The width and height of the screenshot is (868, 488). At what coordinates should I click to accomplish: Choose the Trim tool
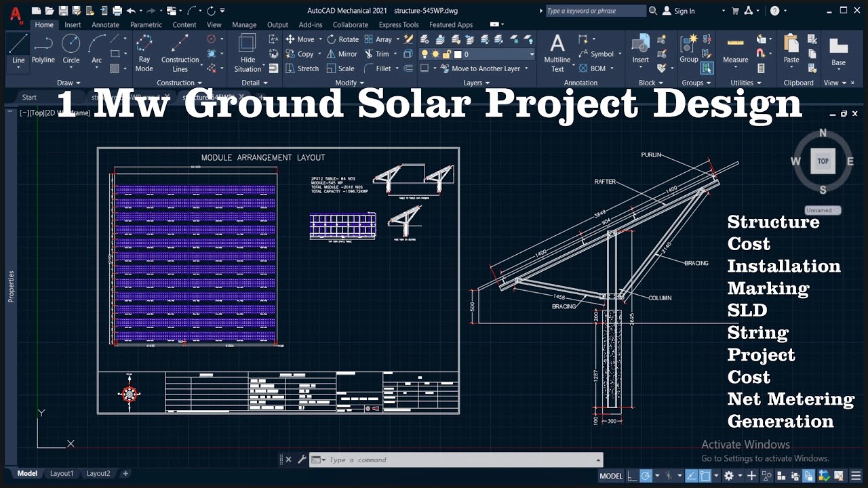tap(377, 54)
